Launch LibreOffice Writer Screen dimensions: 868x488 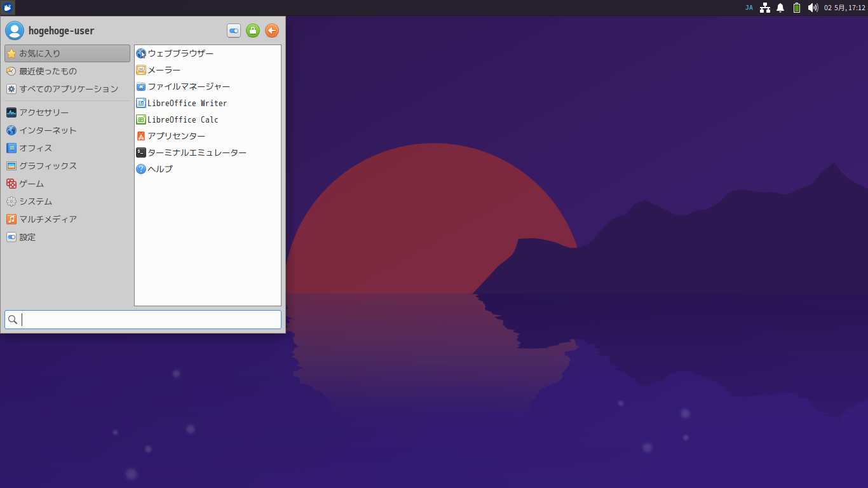click(186, 102)
